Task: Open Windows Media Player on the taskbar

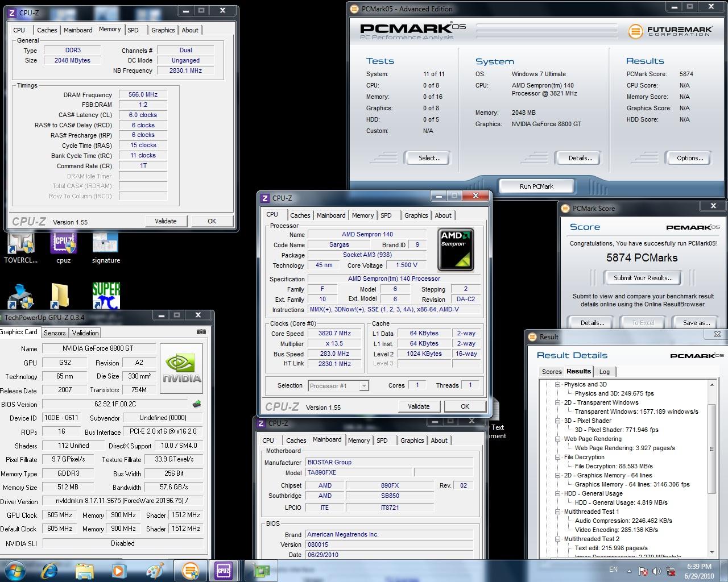Action: [119, 570]
